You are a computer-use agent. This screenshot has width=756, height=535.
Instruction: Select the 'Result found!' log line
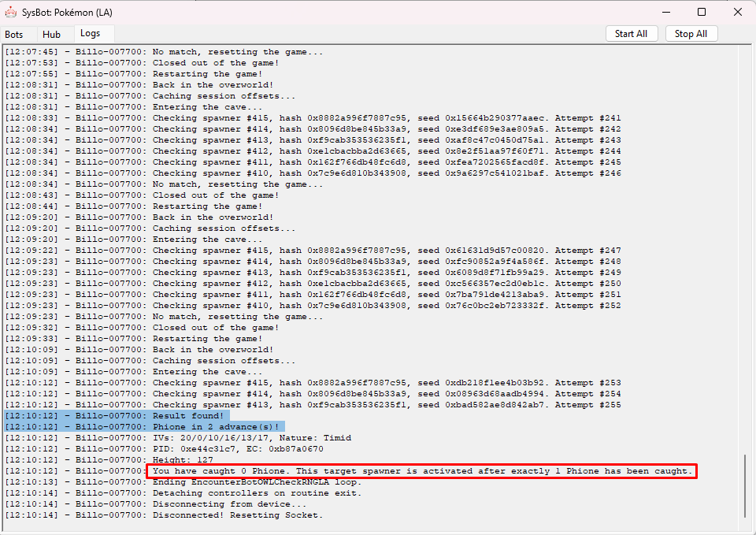point(114,416)
